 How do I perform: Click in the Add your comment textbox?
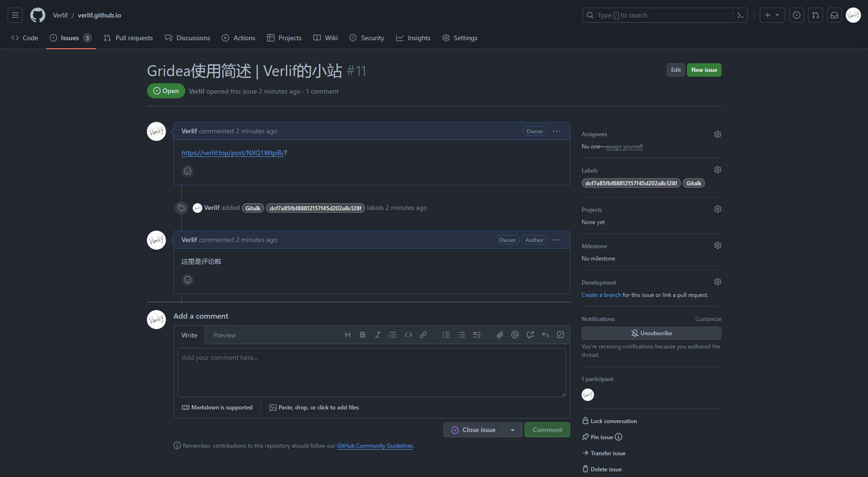(371, 373)
